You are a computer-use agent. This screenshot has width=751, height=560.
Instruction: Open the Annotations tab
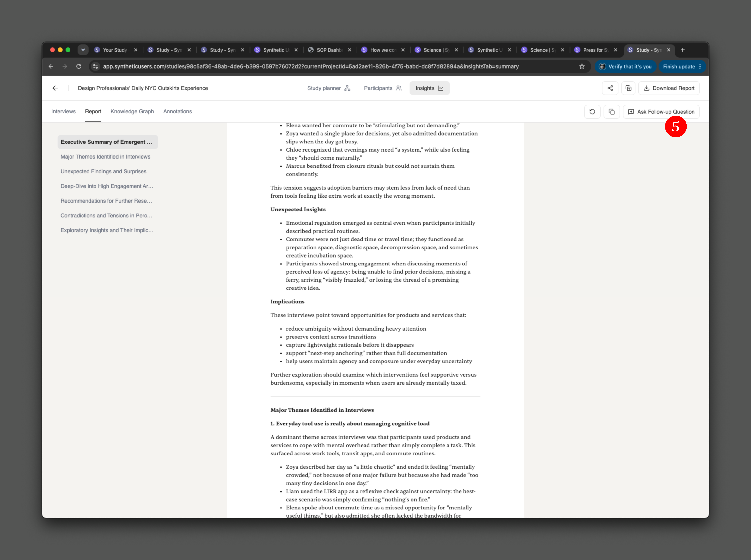coord(177,112)
